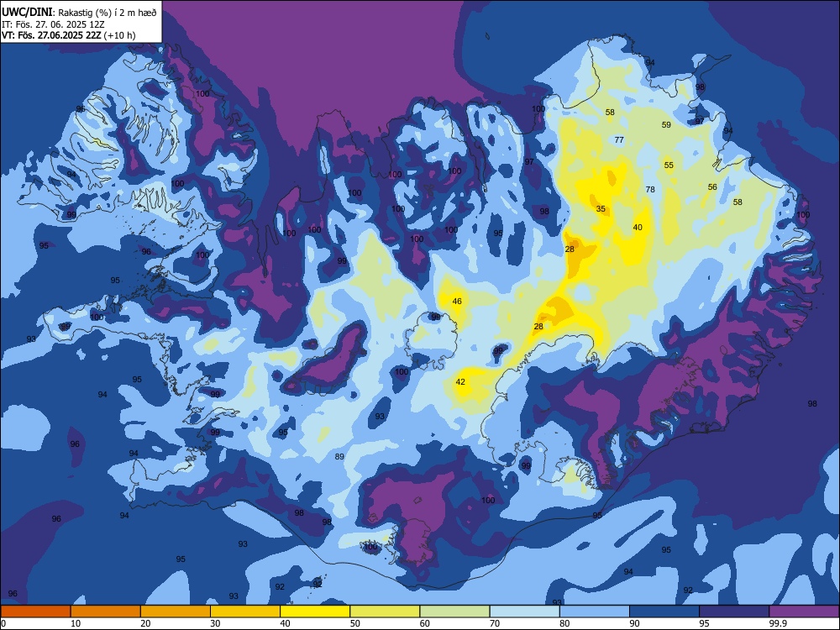Select the 20–30 light orange legend swatch
The image size is (840, 630).
point(176,612)
